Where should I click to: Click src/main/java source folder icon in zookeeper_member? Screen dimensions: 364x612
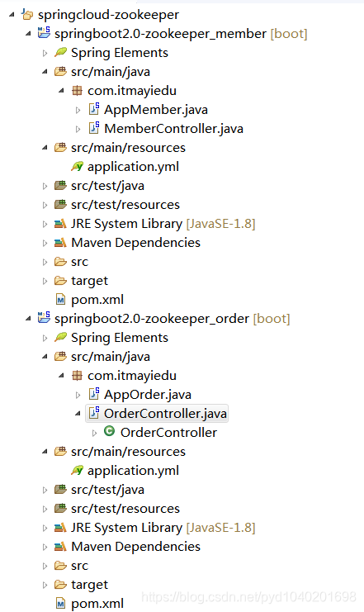[x=60, y=71]
